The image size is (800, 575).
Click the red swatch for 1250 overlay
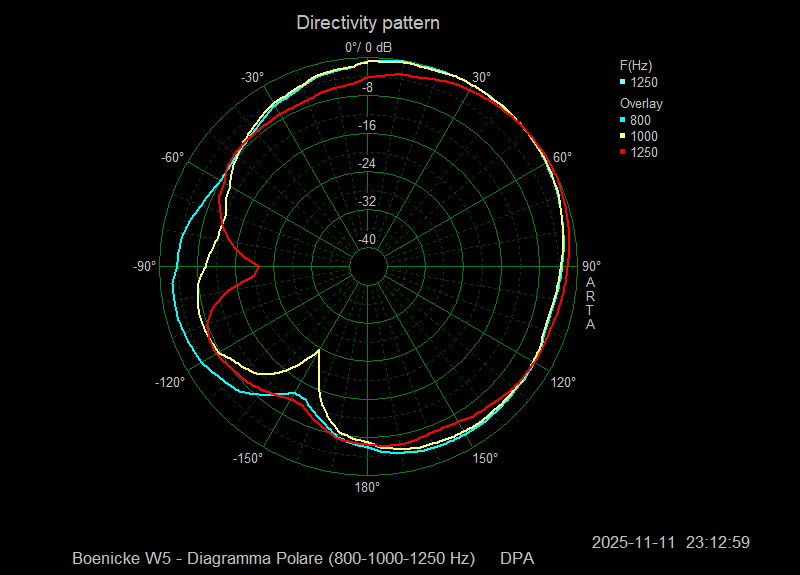point(623,152)
